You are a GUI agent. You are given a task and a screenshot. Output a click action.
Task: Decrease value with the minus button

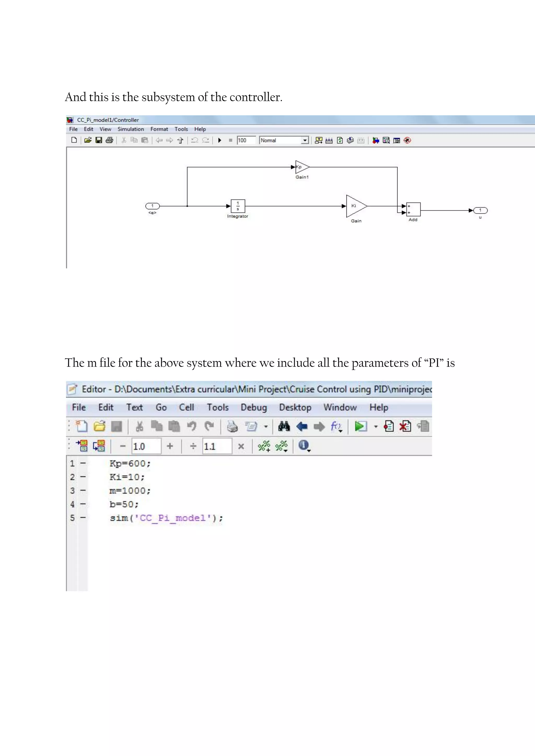click(123, 446)
